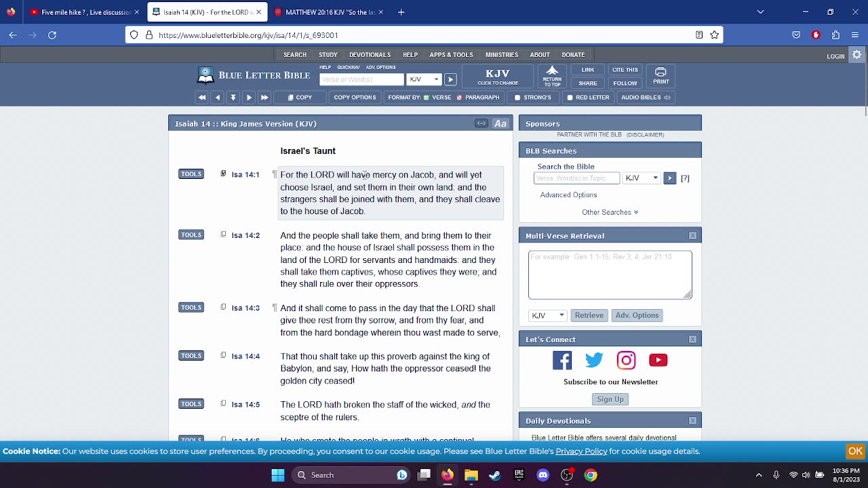Open the Twitter icon
The image size is (868, 488).
coord(594,360)
